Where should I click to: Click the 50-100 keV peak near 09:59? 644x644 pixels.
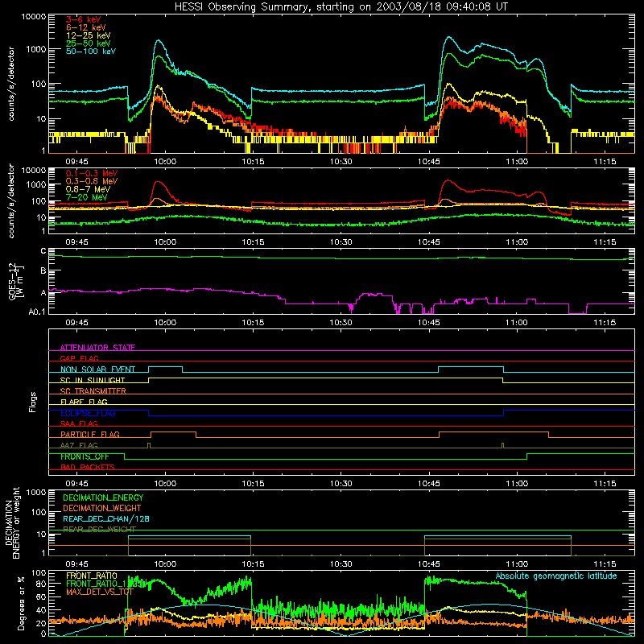pyautogui.click(x=159, y=41)
